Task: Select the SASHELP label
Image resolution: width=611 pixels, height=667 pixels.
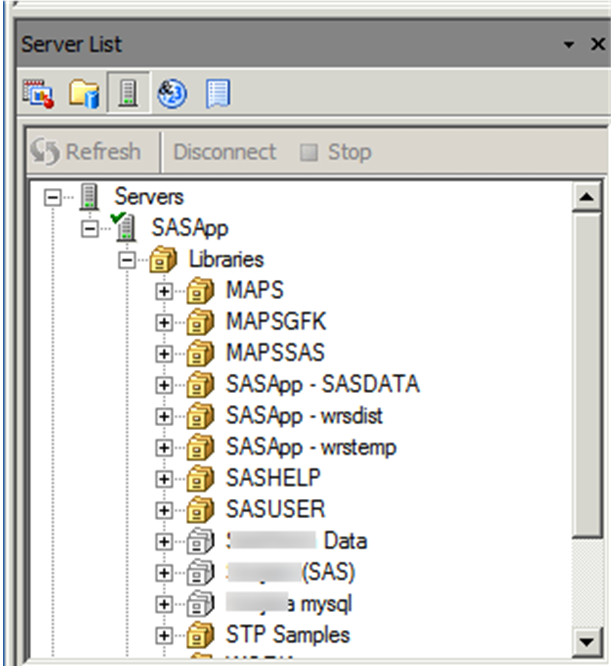Action: pyautogui.click(x=273, y=478)
